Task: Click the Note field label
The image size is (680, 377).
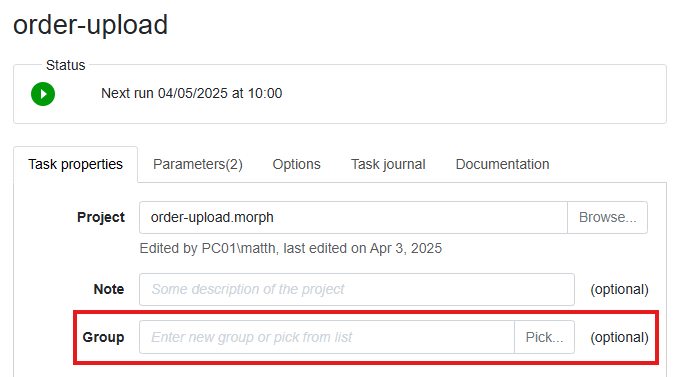Action: tap(109, 289)
